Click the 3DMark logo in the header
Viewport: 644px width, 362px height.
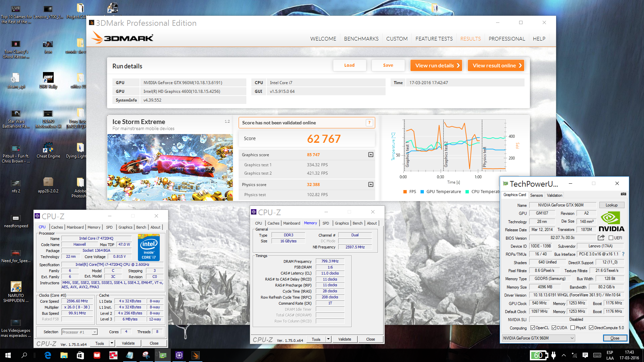click(x=122, y=38)
